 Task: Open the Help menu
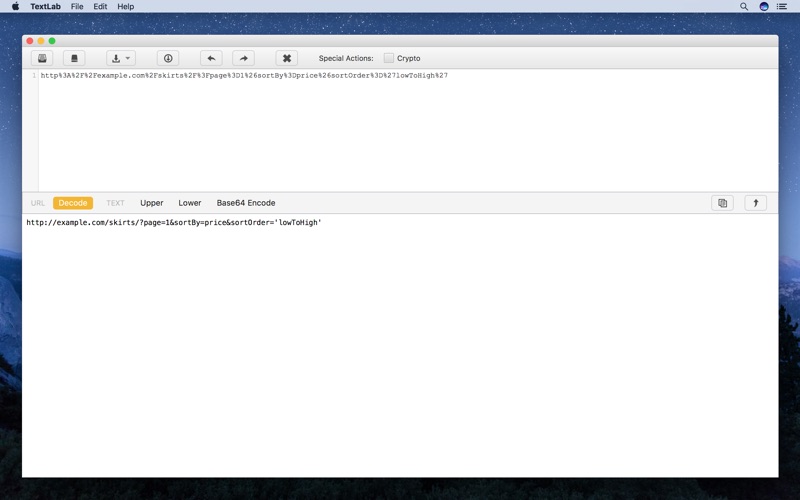pos(126,7)
